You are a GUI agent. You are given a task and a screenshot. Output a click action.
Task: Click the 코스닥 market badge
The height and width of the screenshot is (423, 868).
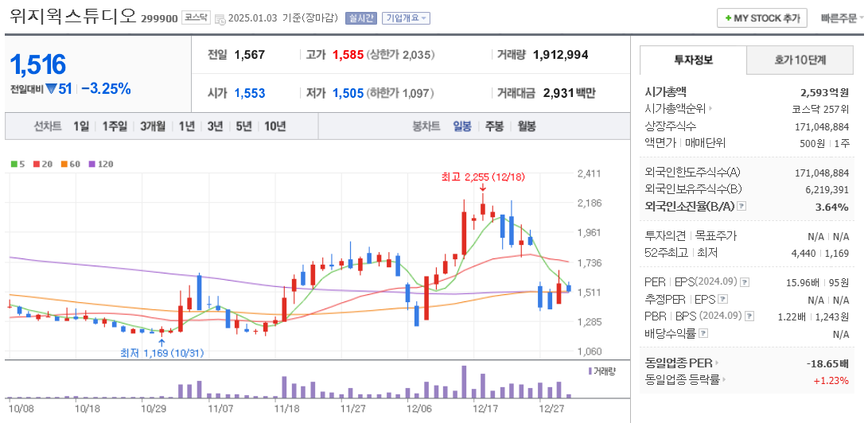tap(196, 17)
